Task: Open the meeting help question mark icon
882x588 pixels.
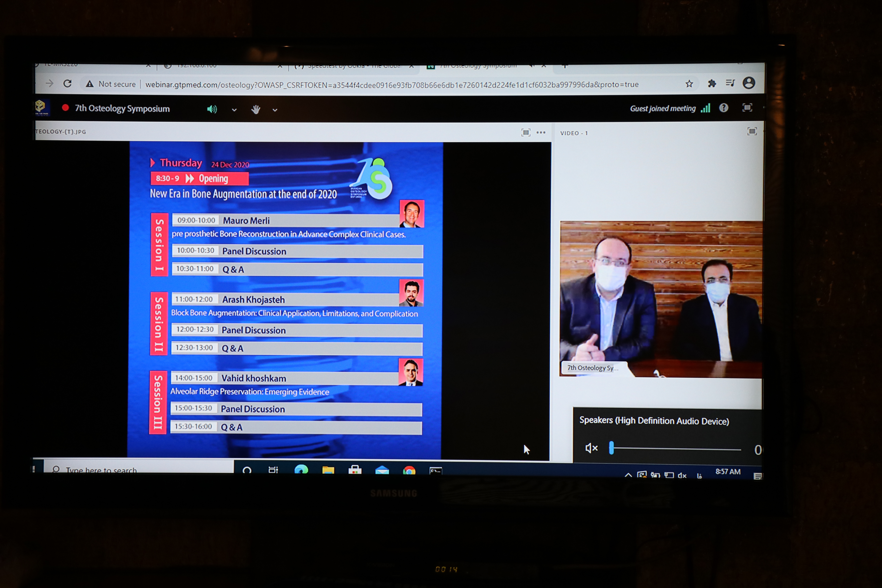Action: (723, 108)
